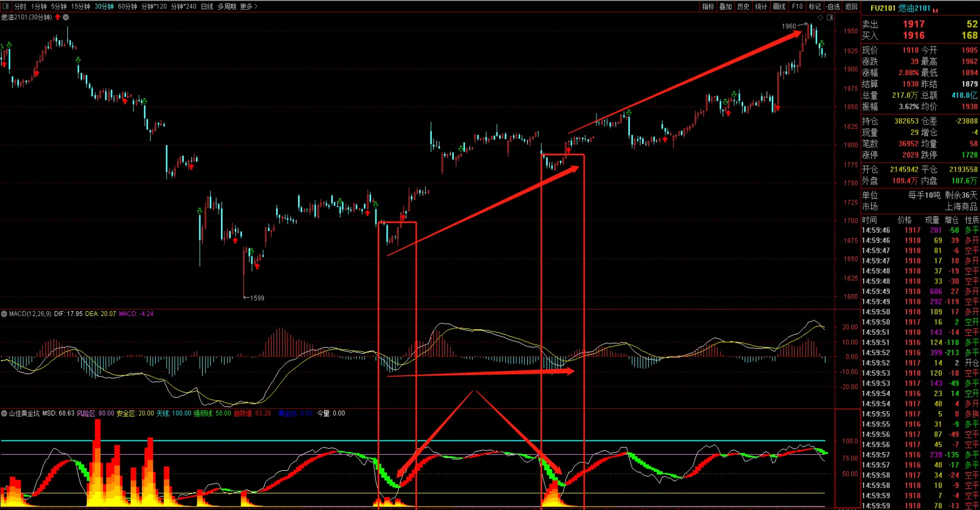Click the 标记 mark button
The image size is (980, 510).
(815, 7)
